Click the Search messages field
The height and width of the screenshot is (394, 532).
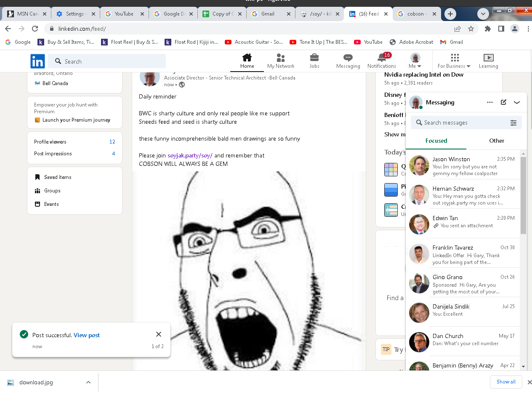466,122
